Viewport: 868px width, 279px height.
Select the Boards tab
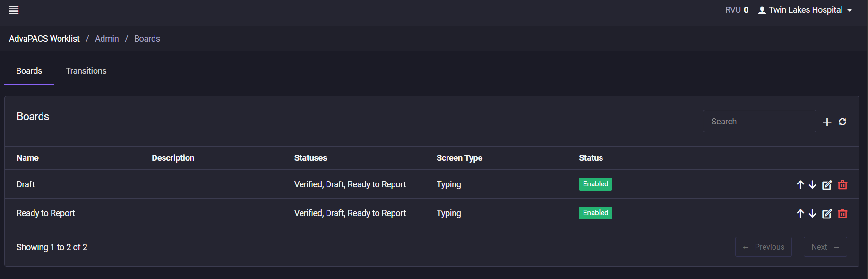tap(29, 71)
